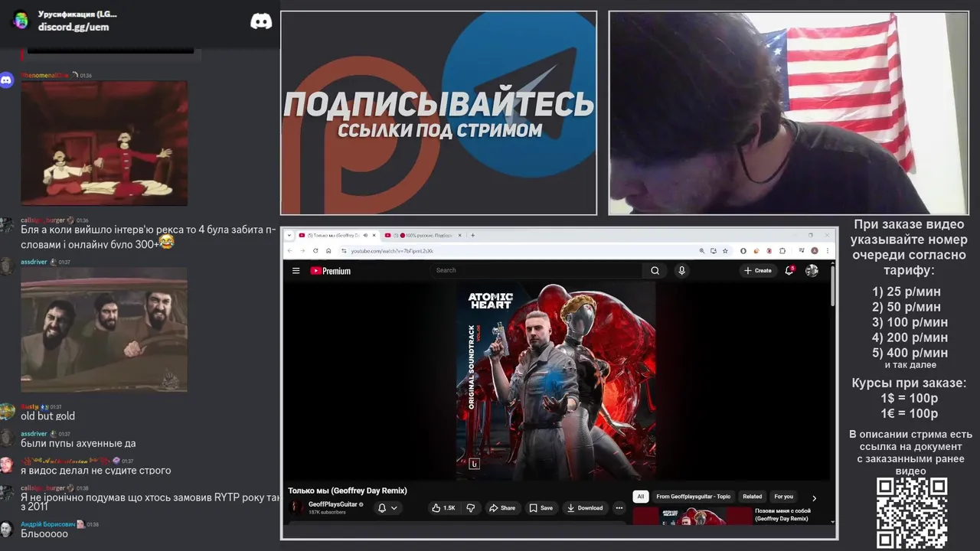Open the new tab plus button

(472, 235)
